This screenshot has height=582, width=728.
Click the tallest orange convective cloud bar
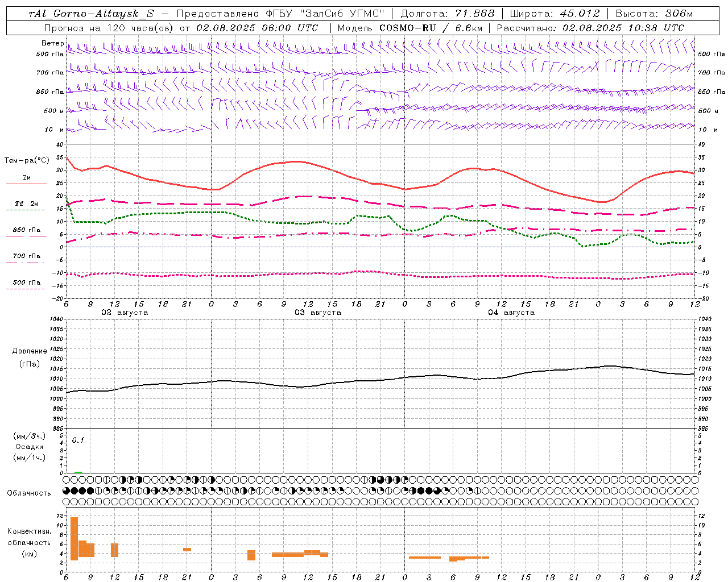pyautogui.click(x=74, y=539)
